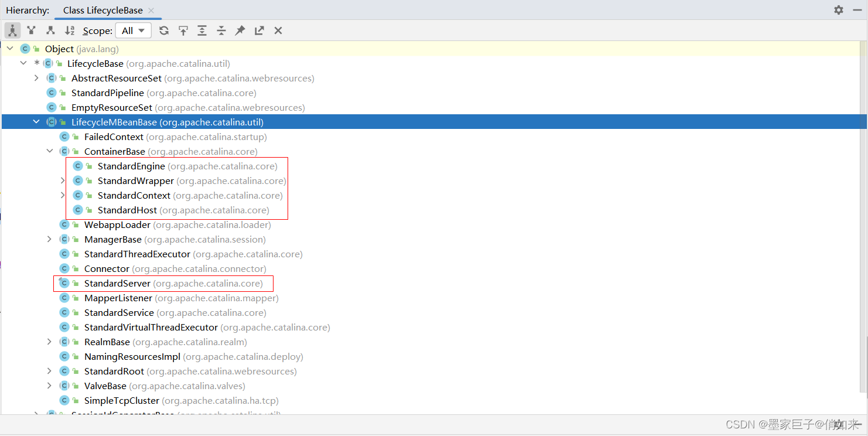868x436 pixels.
Task: Click the Collapse All icon
Action: click(x=221, y=30)
